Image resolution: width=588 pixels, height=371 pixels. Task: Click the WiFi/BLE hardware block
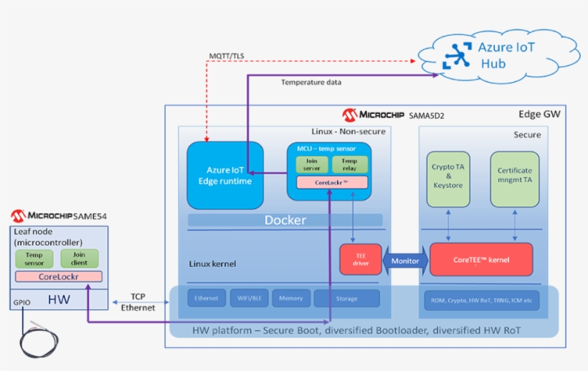(x=250, y=299)
